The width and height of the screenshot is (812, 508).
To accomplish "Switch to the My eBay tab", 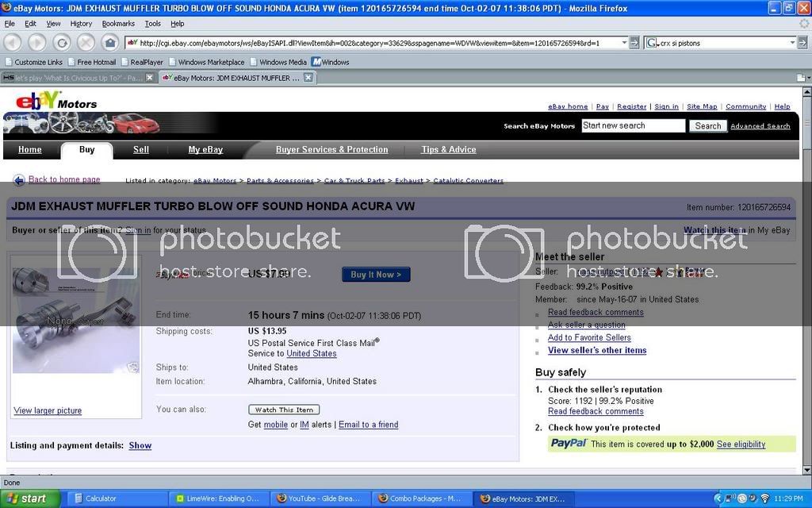I will click(205, 149).
